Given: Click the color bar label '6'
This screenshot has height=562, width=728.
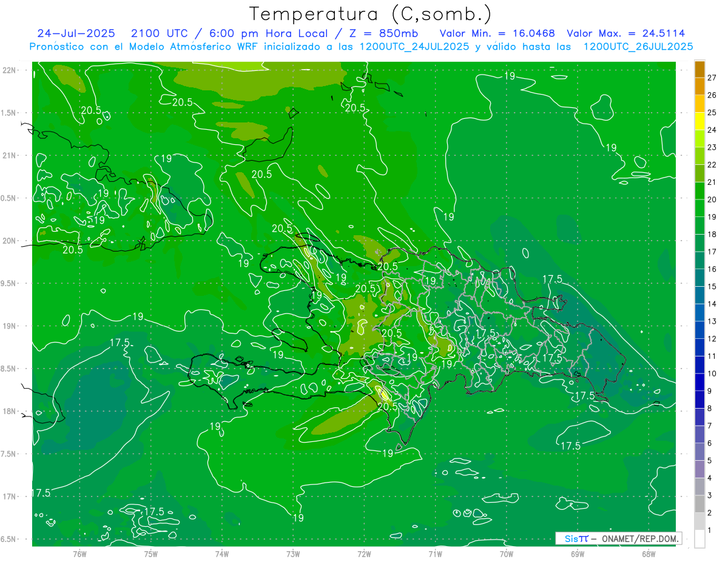Looking at the screenshot, I should tap(710, 444).
